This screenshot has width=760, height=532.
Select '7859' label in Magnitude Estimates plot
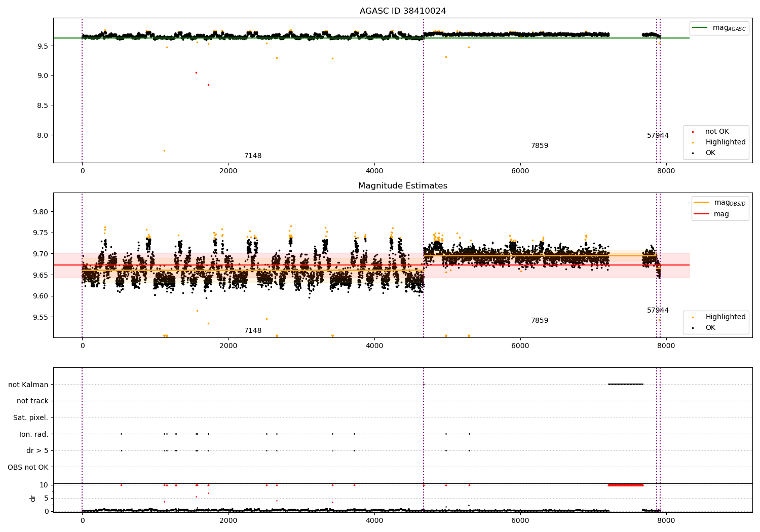click(540, 320)
